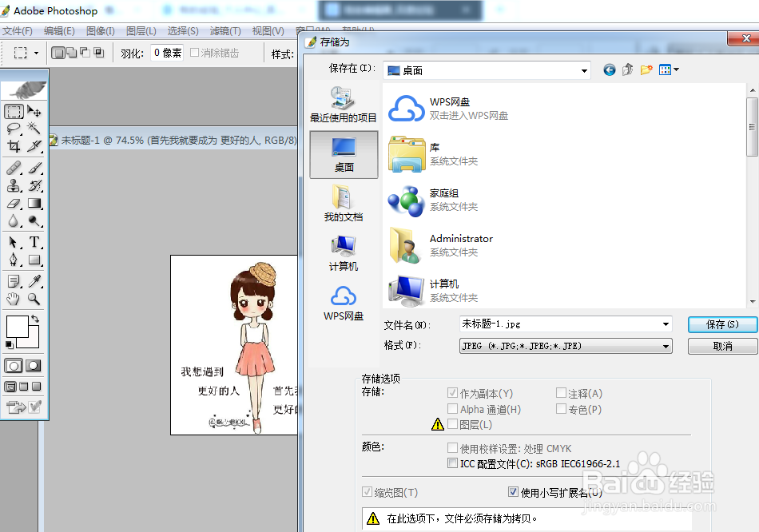
Task: Select the Rectangle shape tool
Action: (x=34, y=260)
